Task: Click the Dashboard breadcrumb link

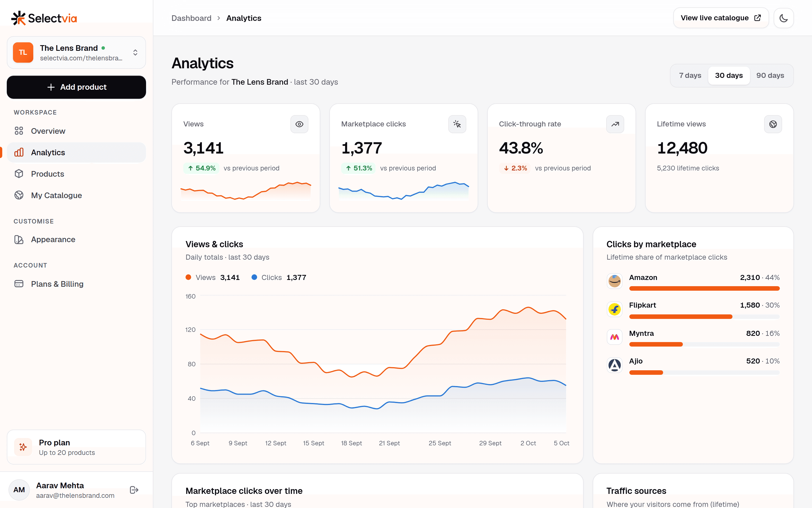Action: point(191,18)
